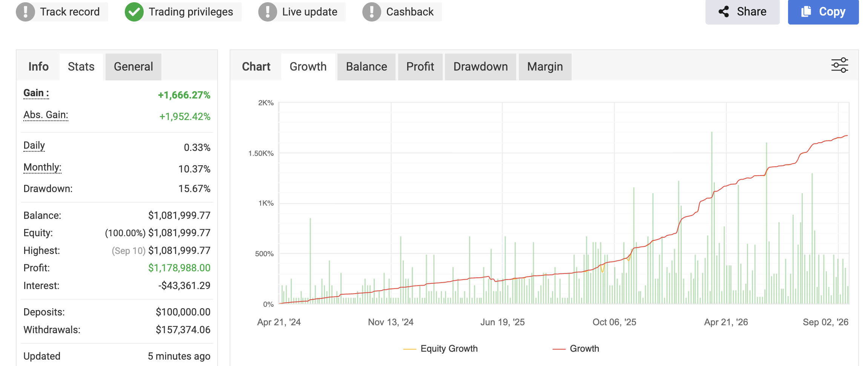This screenshot has width=868, height=366.
Task: Click the Abs. Gain label
Action: pyautogui.click(x=46, y=115)
